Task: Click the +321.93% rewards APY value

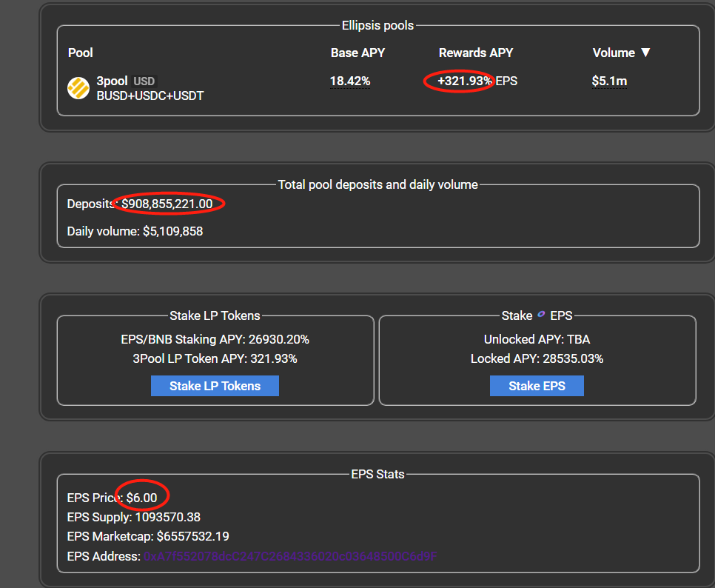Action: coord(464,81)
